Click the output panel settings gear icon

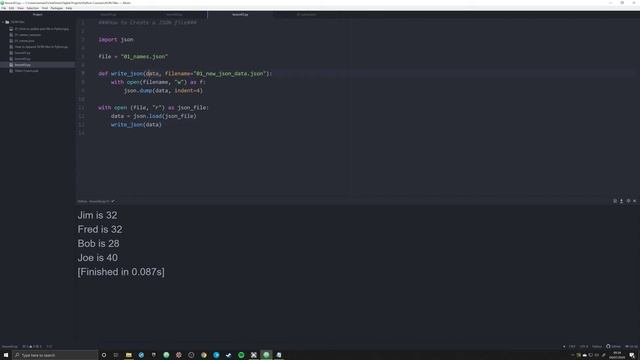click(628, 201)
